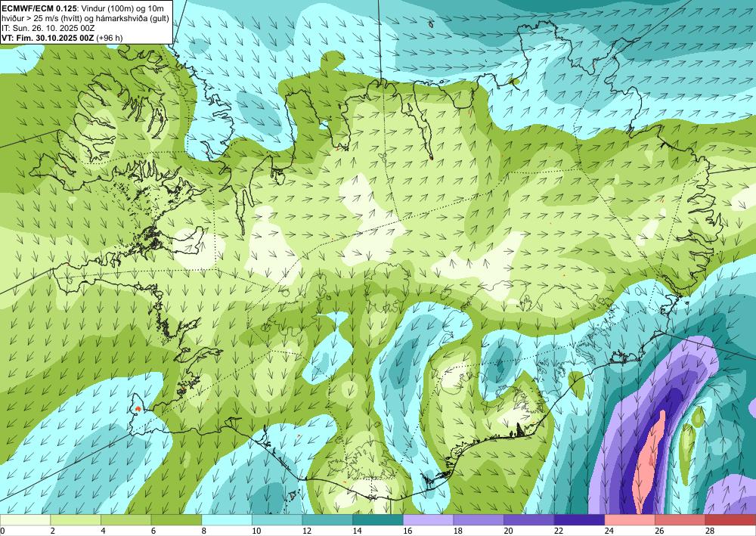Click the purple 18–20 m/s legend swatch
The image size is (756, 536).
click(479, 520)
